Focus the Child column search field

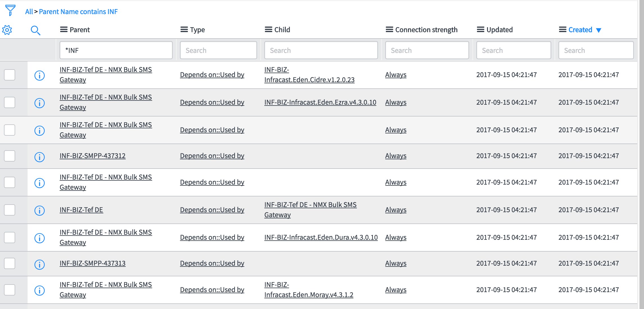[321, 50]
